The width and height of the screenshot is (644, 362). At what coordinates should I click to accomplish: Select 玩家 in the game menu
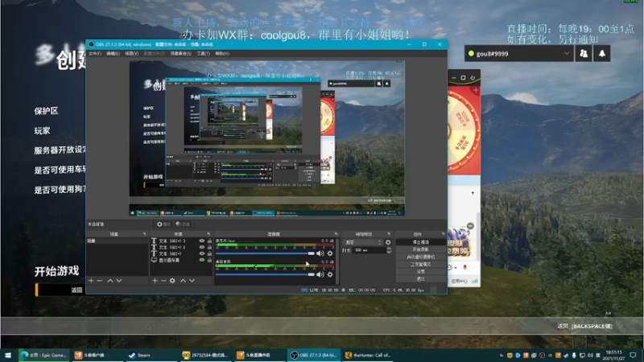pyautogui.click(x=42, y=131)
